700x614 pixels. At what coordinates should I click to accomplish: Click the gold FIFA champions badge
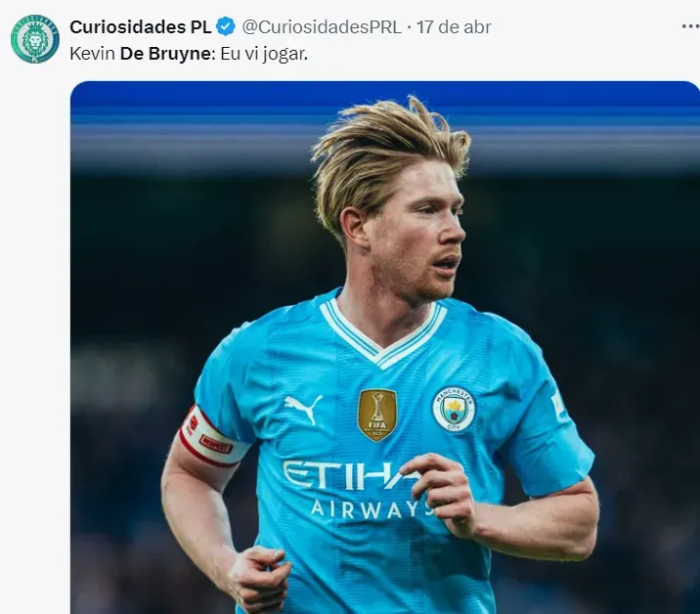[x=376, y=415]
